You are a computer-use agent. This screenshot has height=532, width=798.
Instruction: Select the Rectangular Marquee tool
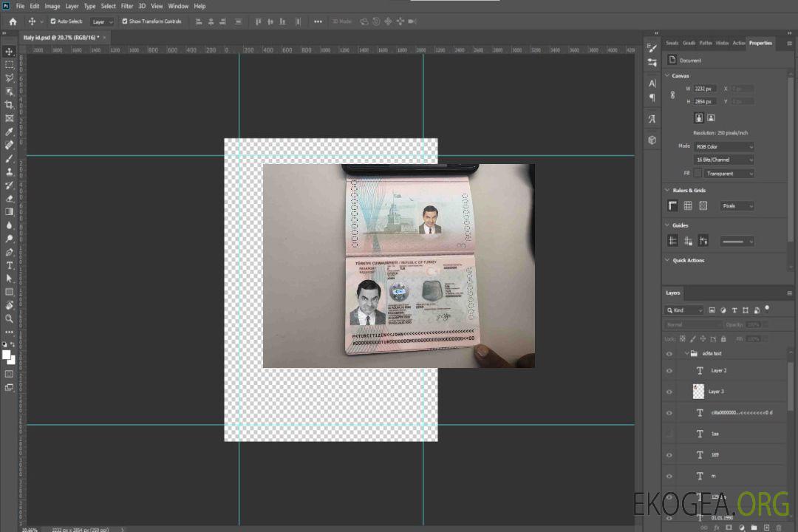9,65
